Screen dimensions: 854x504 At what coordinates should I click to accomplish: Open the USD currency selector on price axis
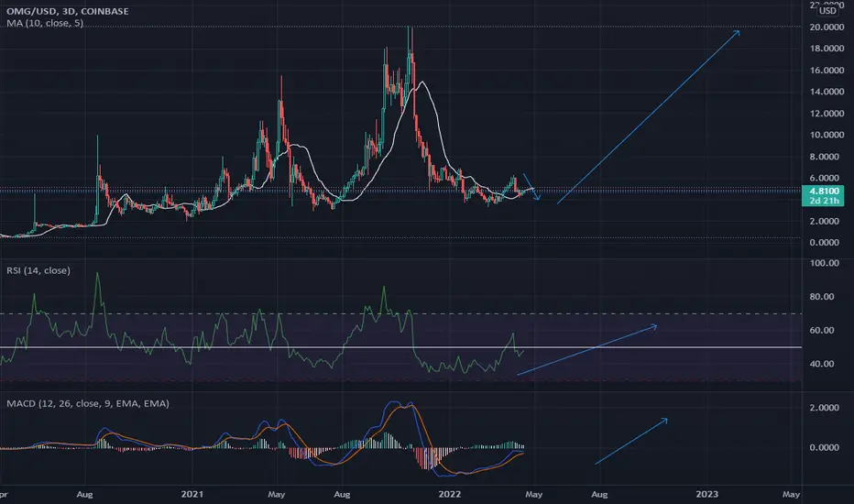827,10
